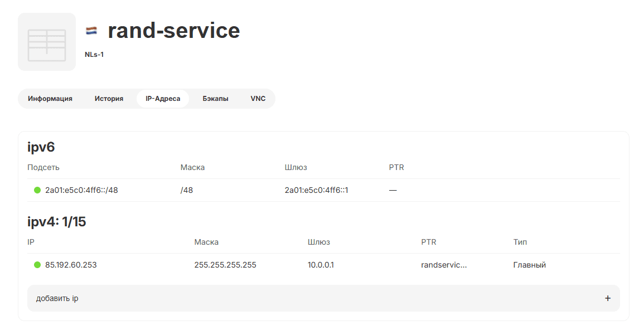Switch to the История tab
Image resolution: width=644 pixels, height=325 pixels.
(x=109, y=99)
